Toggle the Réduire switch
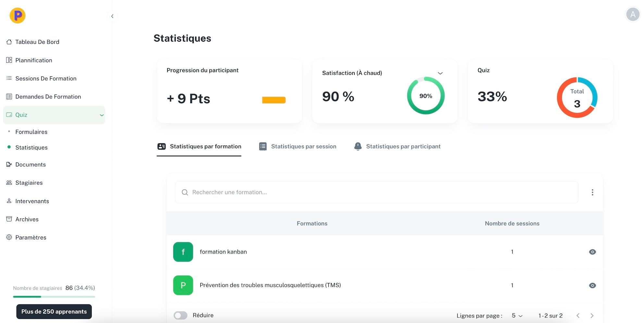644x323 pixels. point(180,316)
